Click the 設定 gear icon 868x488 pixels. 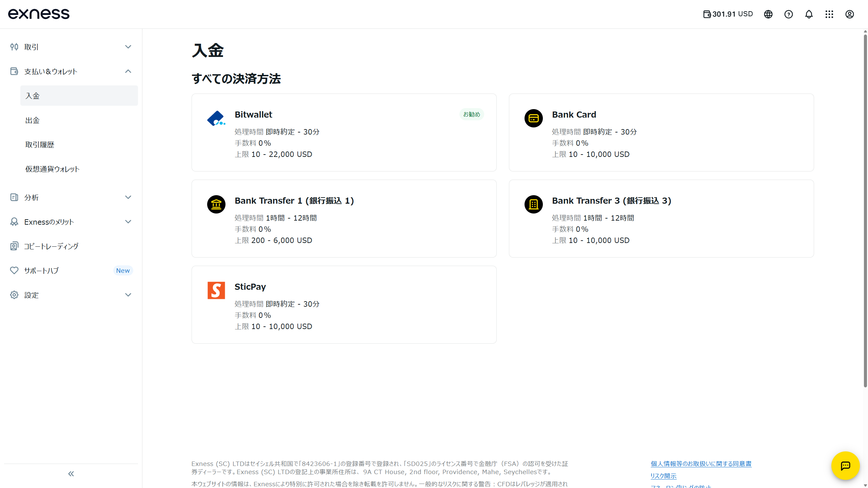coord(14,295)
